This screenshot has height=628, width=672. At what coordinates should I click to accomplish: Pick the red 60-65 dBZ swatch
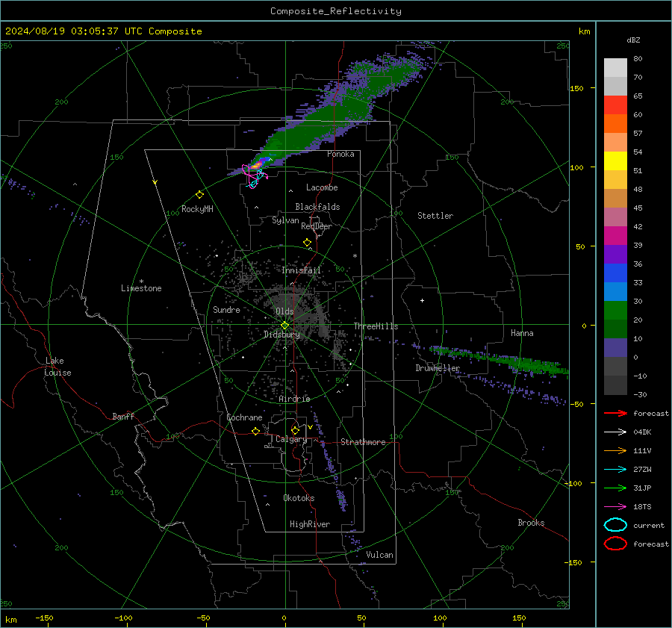tap(615, 105)
